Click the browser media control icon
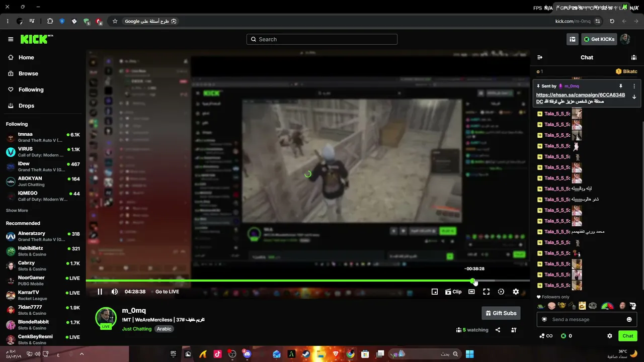The width and height of the screenshot is (644, 362). pyautogui.click(x=32, y=21)
